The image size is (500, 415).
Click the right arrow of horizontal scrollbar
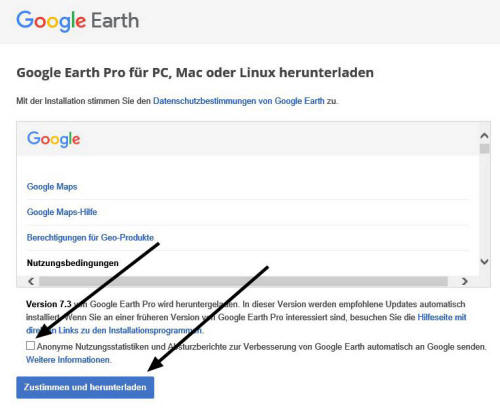pyautogui.click(x=464, y=281)
